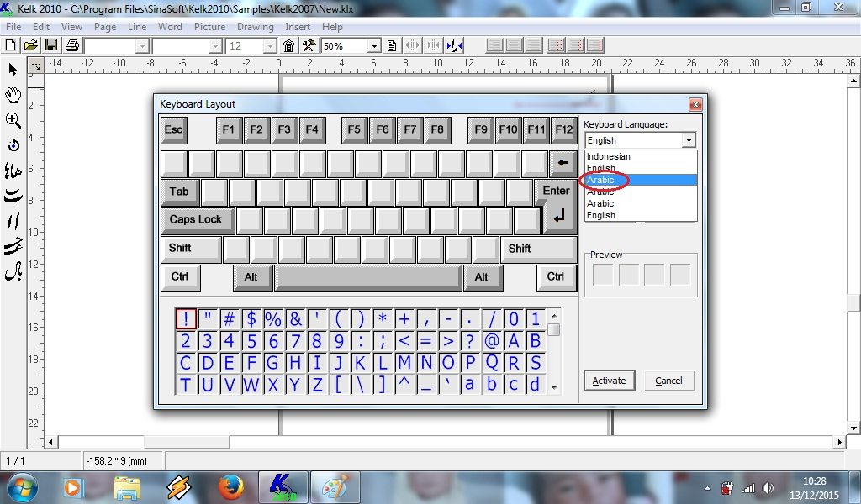861x504 pixels.
Task: Click the Print icon in toolbar
Action: pos(72,45)
